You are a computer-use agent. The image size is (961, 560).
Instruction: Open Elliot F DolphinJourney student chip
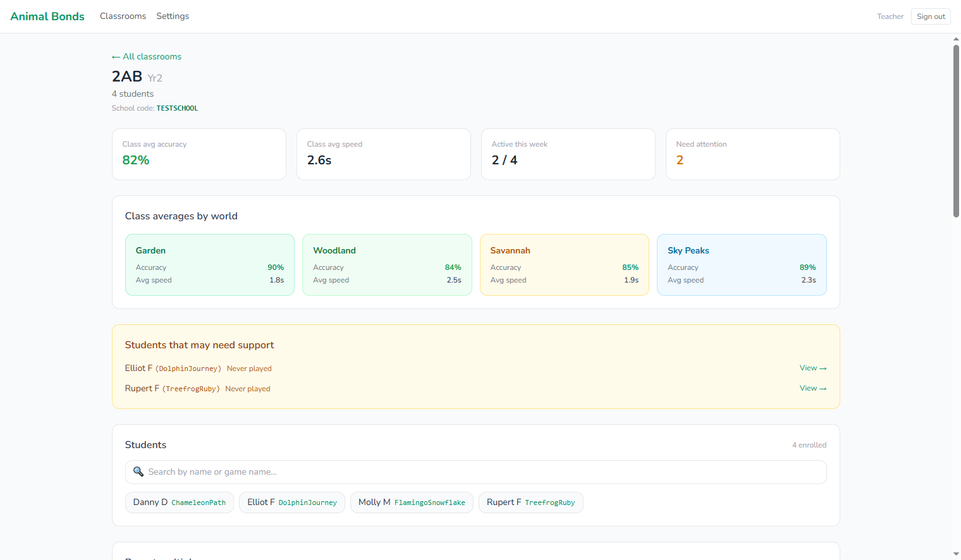point(292,502)
